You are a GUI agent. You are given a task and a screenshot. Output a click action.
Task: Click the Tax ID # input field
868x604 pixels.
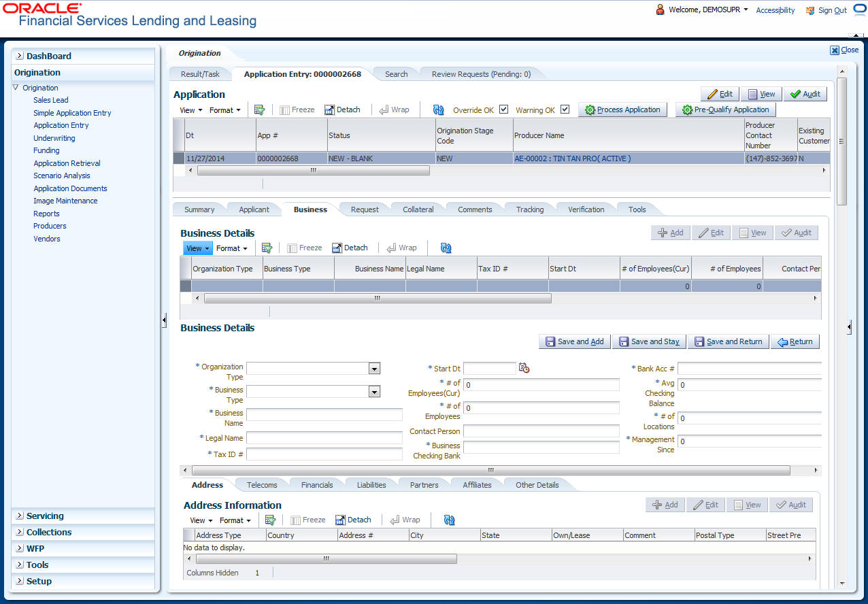[324, 454]
